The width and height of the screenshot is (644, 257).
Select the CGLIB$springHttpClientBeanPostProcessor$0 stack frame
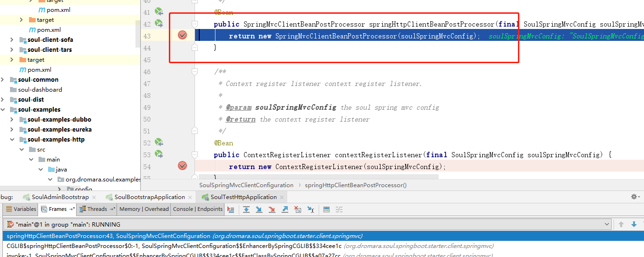pos(322,246)
